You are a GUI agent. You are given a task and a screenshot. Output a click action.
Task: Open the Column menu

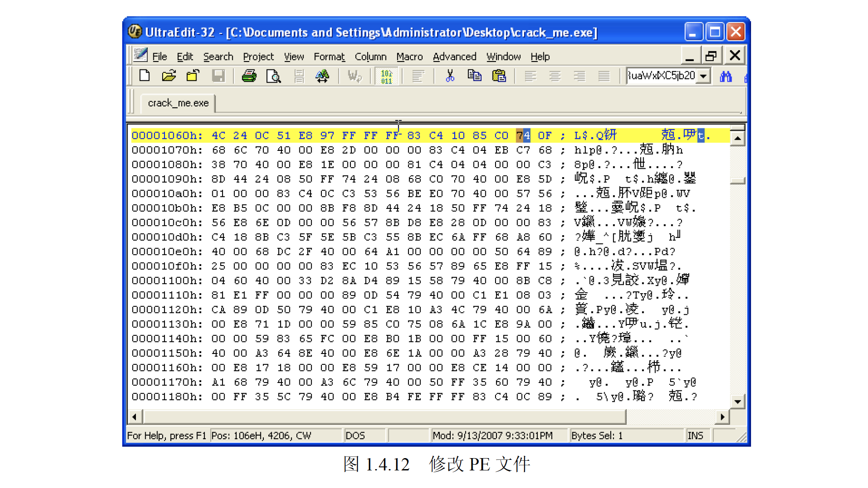tap(370, 57)
